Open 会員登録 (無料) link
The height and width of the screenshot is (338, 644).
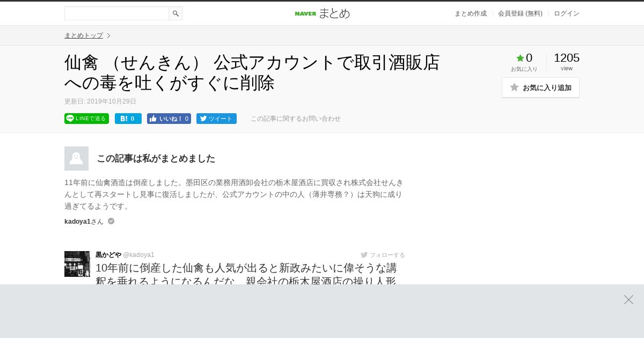tap(520, 13)
